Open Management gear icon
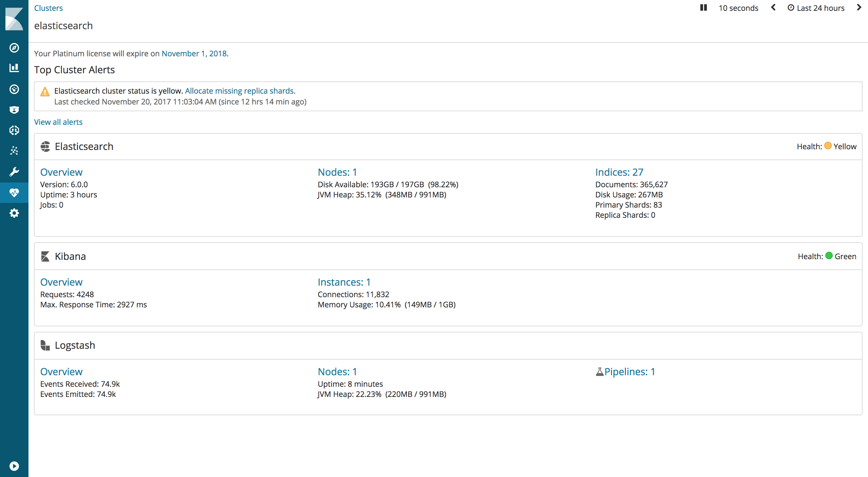 tap(14, 213)
